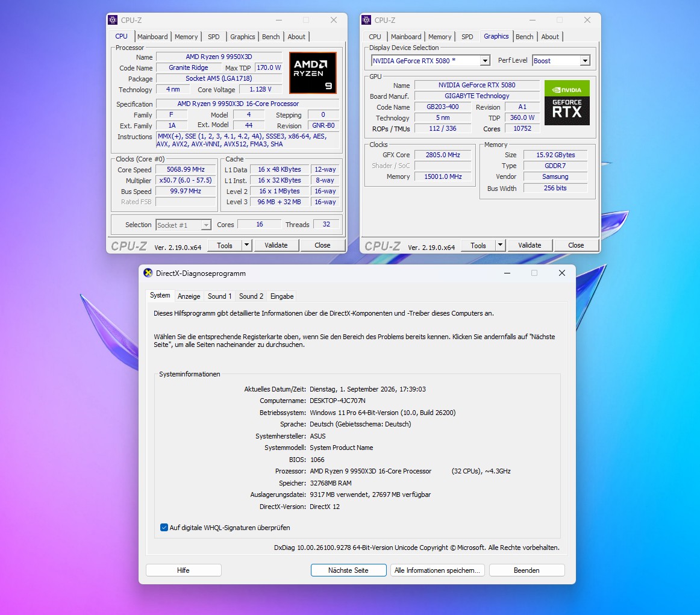Screen dimensions: 700x615
Task: Click the Multiplier value x50.7
Action: [186, 180]
